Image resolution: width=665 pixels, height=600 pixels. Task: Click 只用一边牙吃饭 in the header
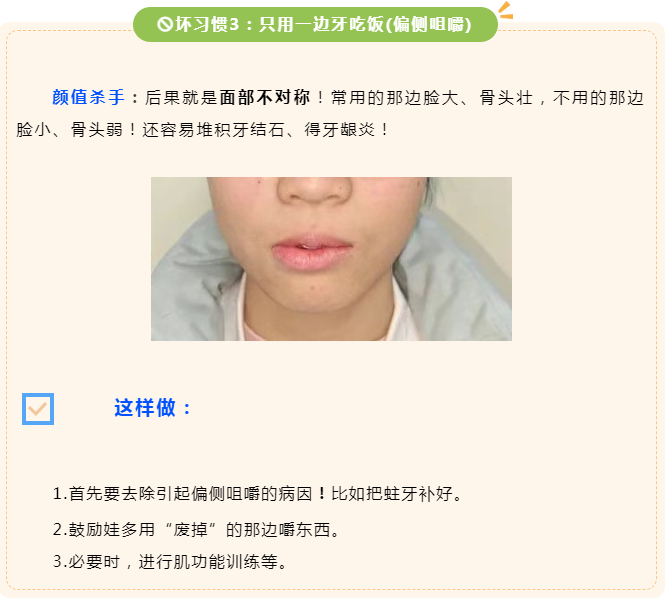click(321, 24)
